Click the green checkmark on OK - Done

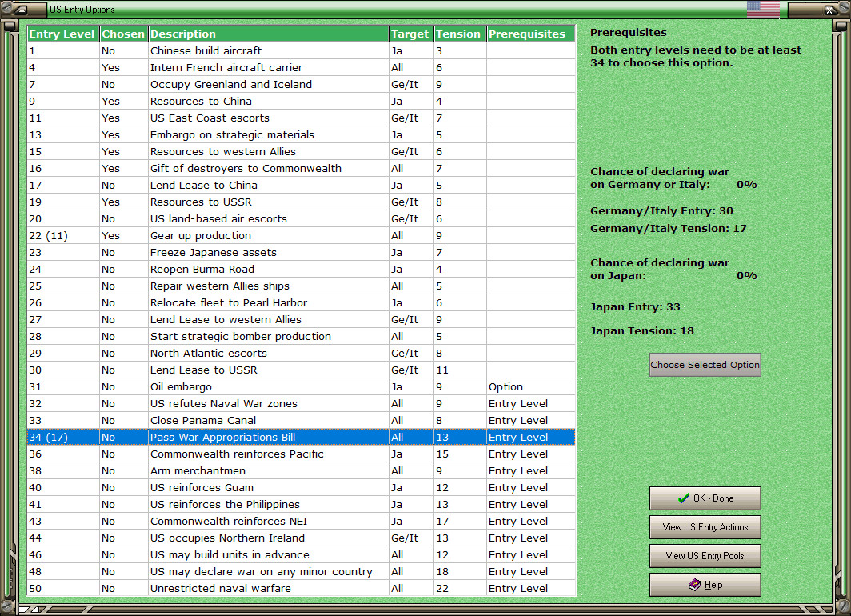pos(684,498)
